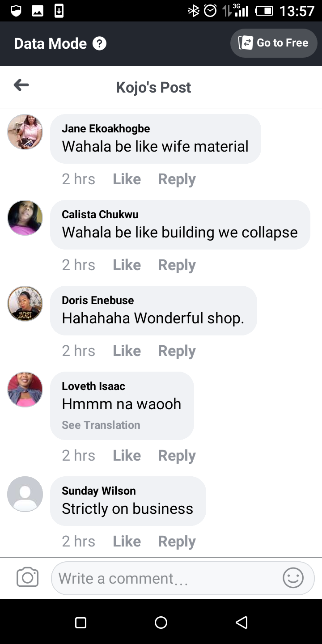Switch using the Go to Free button
The image size is (322, 644).
(274, 43)
